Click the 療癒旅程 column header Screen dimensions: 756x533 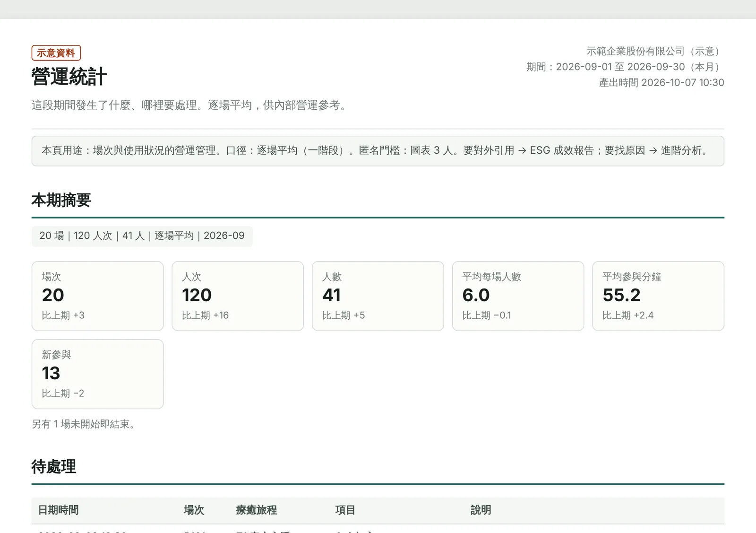(257, 510)
